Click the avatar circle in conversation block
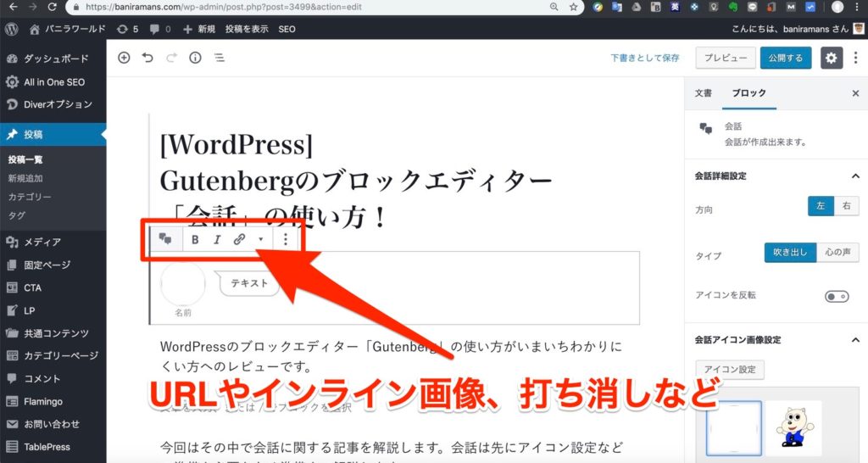 click(x=183, y=284)
